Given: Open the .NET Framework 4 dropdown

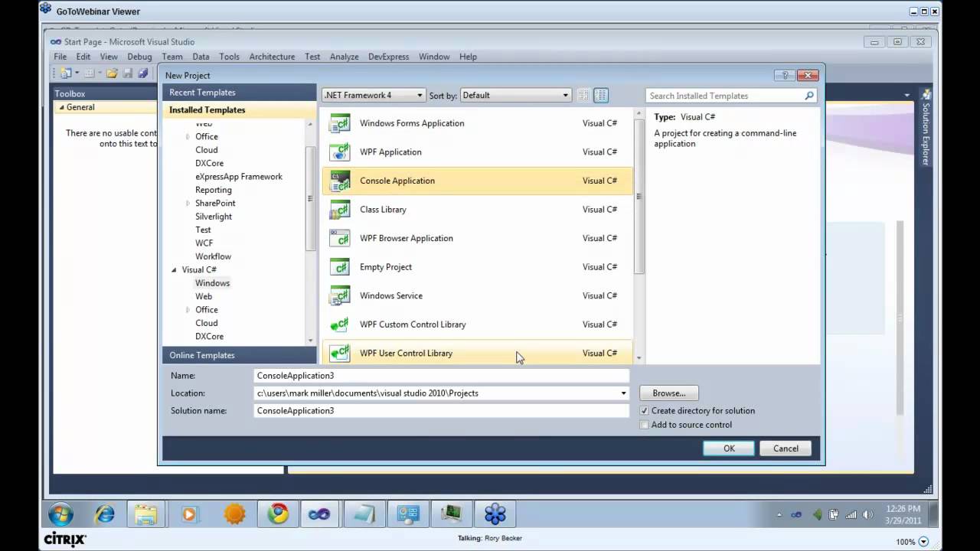Looking at the screenshot, I should (x=374, y=95).
